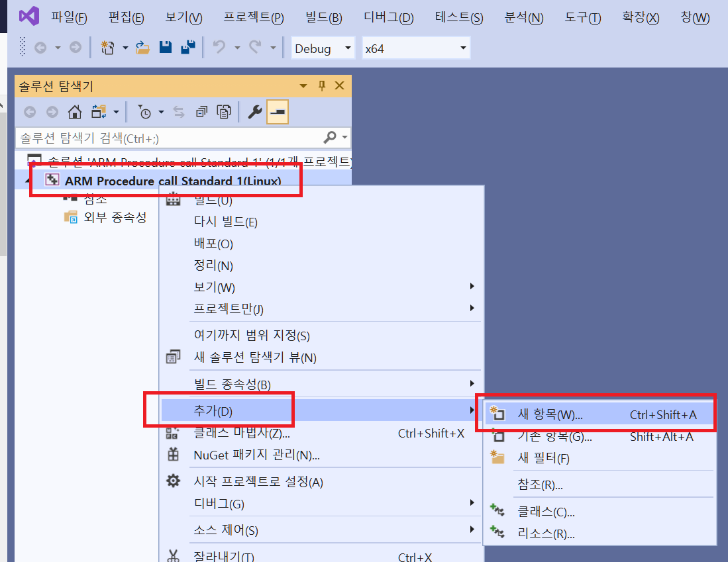The image size is (728, 562).
Task: Expand the new project icon dropdown arrow
Action: click(125, 48)
